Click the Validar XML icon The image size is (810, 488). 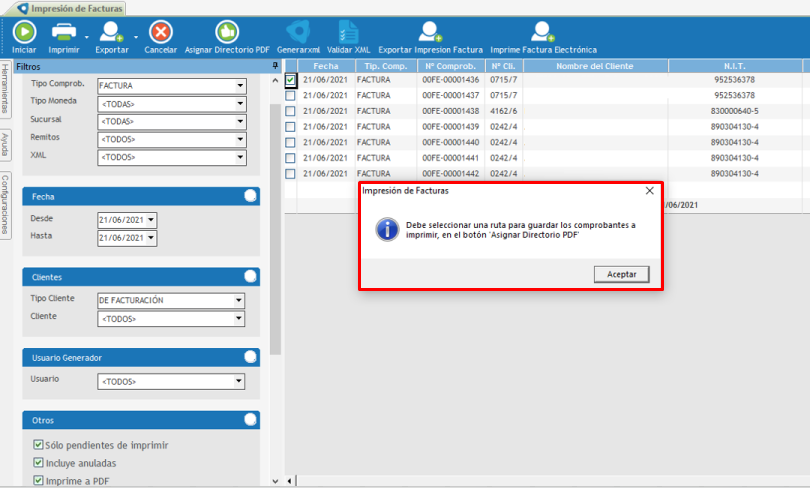348,32
